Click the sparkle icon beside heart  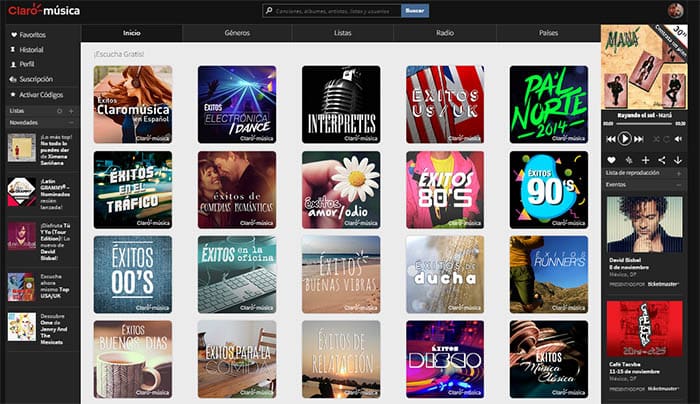point(629,160)
